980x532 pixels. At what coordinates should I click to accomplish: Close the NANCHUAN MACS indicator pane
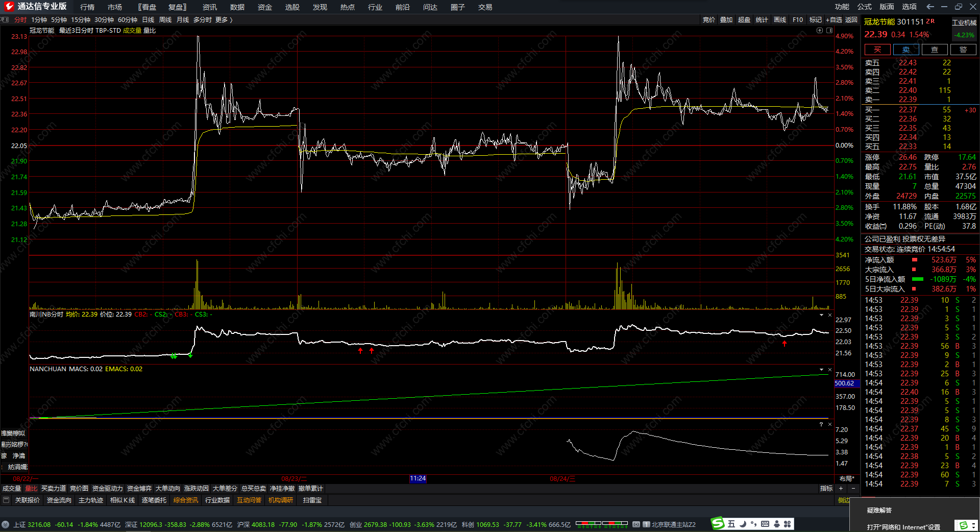[x=830, y=370]
